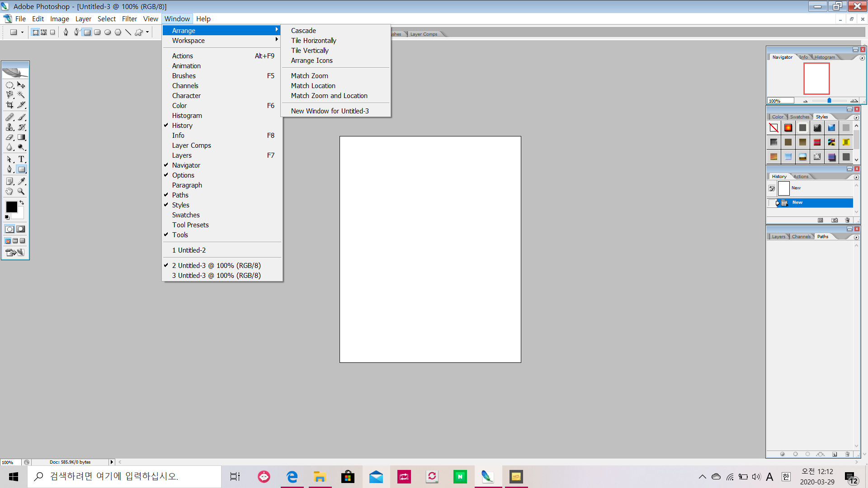Open the custom shape picker dropdown
The width and height of the screenshot is (868, 488).
coord(147,32)
